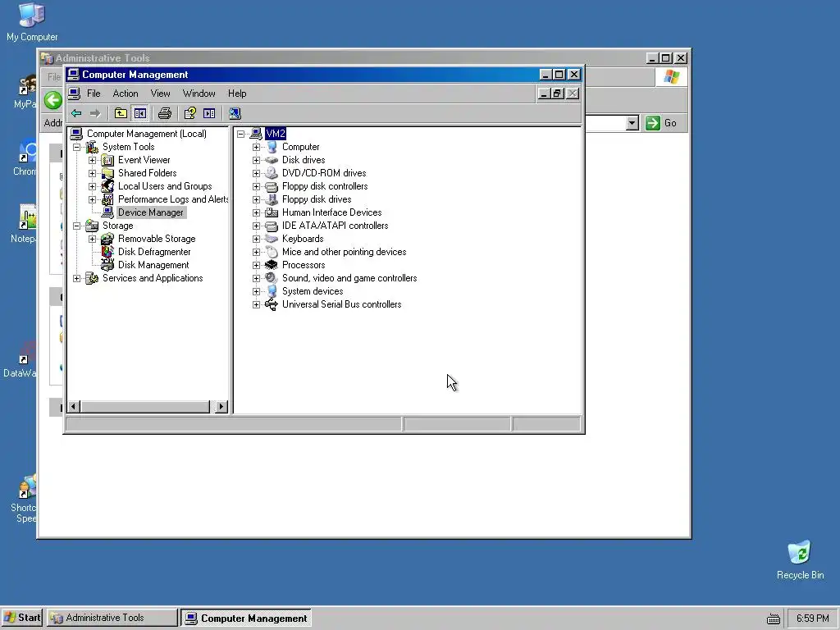Expand the Removable Storage node
Screen dimensions: 840x630
pyautogui.click(x=92, y=239)
